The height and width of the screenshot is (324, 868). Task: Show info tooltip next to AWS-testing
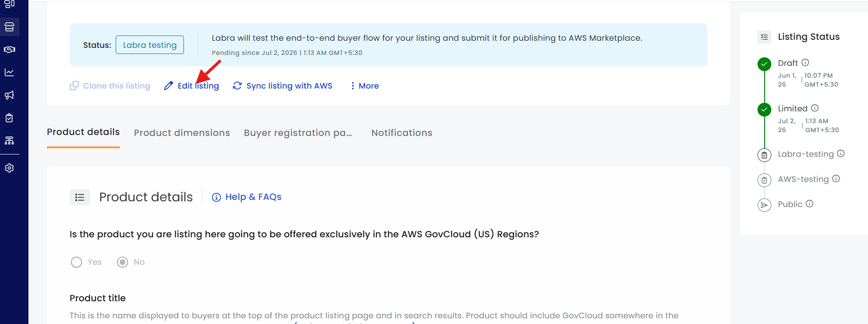tap(836, 179)
